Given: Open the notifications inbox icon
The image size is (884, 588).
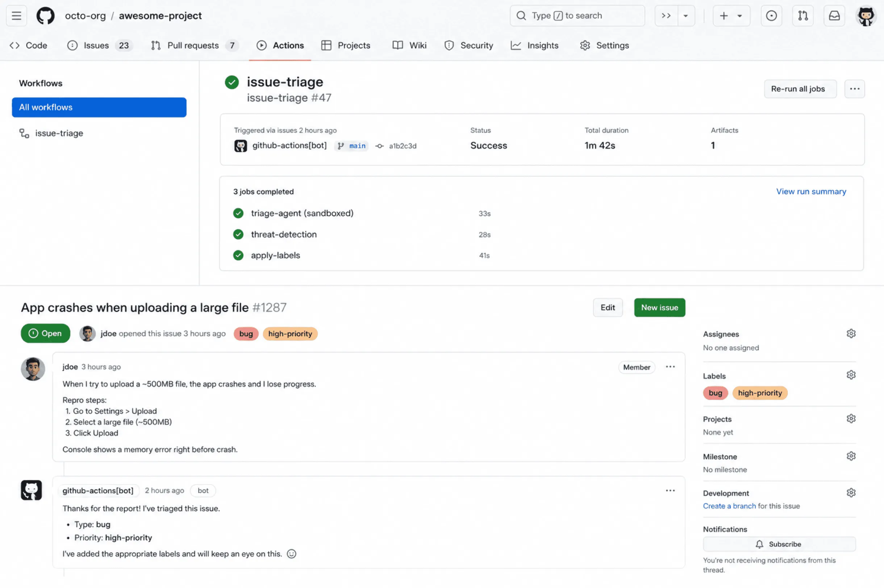Looking at the screenshot, I should [x=834, y=16].
